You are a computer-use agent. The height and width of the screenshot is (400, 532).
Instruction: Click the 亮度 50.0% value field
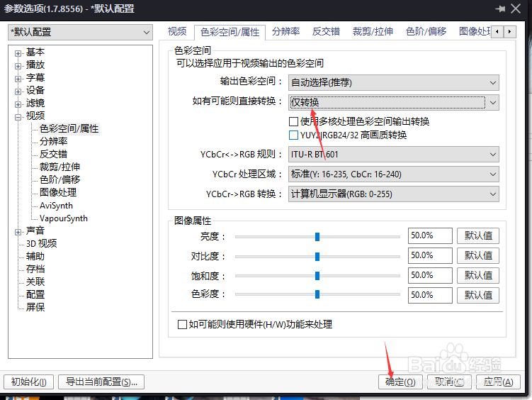(430, 235)
